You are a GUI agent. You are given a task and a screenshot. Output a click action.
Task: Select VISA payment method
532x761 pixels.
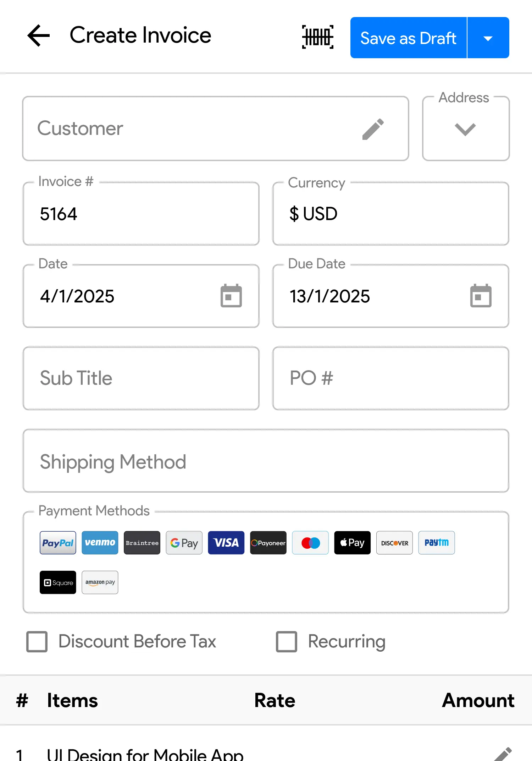(226, 543)
